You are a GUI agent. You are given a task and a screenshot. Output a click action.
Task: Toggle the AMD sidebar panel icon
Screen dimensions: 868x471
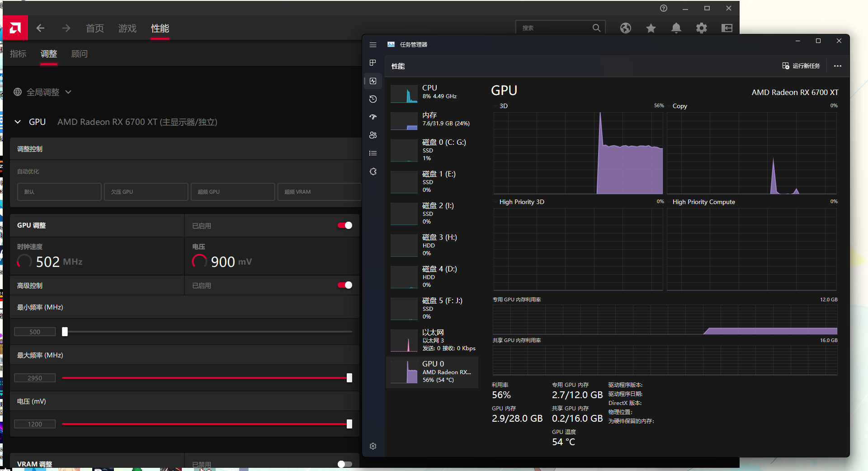pyautogui.click(x=726, y=28)
